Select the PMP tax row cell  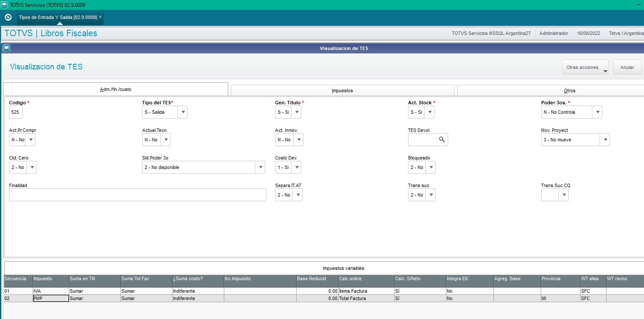click(51, 298)
